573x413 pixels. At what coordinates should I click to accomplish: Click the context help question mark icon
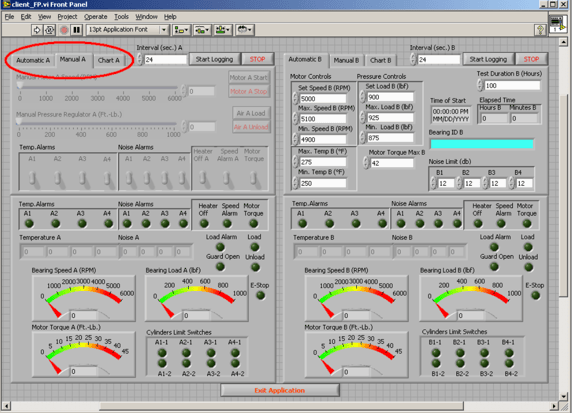click(540, 30)
